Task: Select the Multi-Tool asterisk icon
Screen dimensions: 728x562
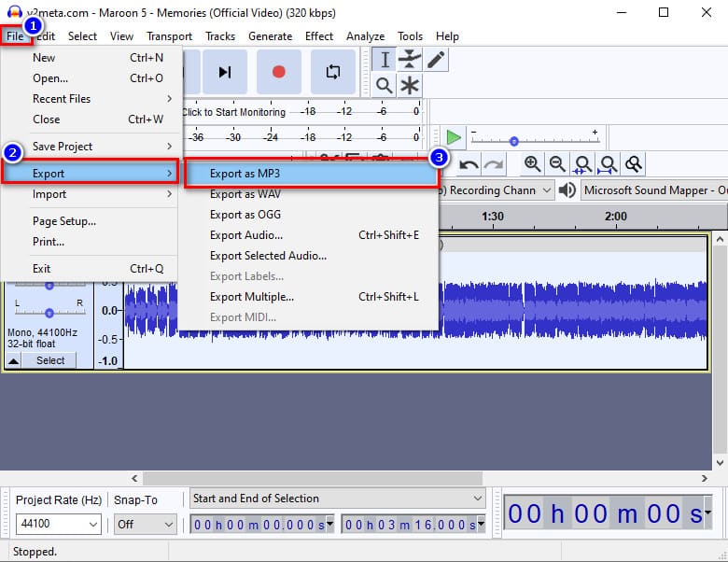Action: coord(410,86)
